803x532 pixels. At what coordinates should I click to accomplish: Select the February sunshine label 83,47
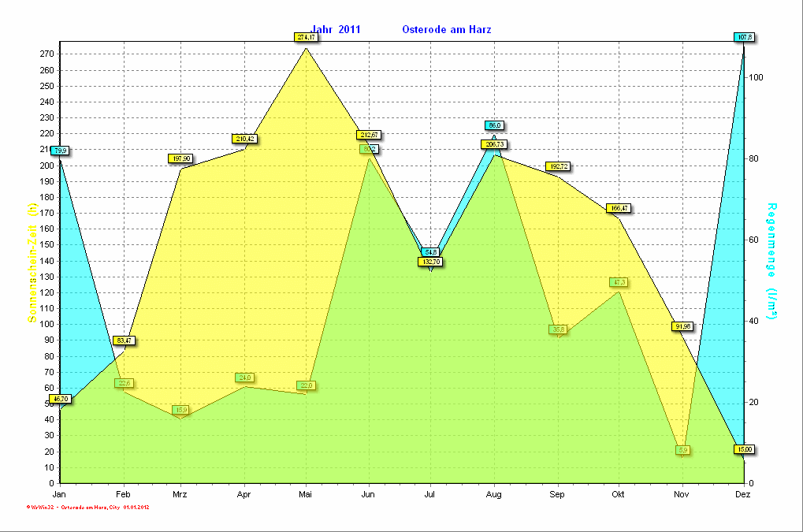click(x=124, y=340)
